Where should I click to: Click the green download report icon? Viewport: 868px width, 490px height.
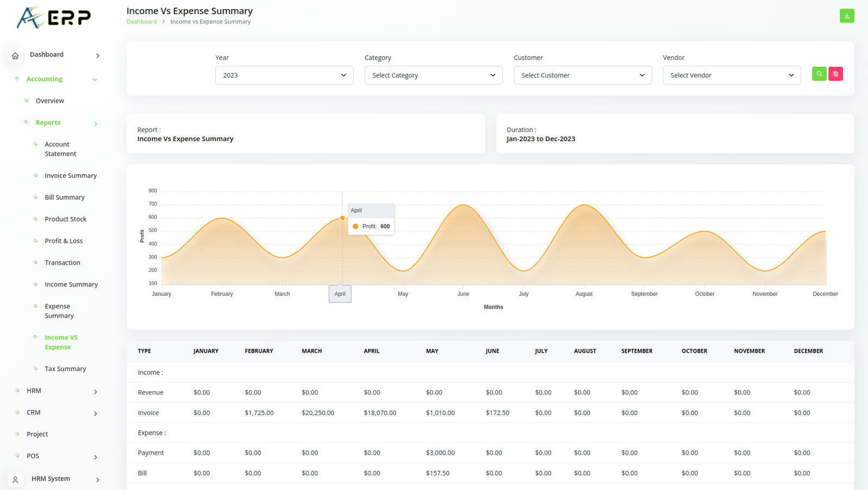846,16
